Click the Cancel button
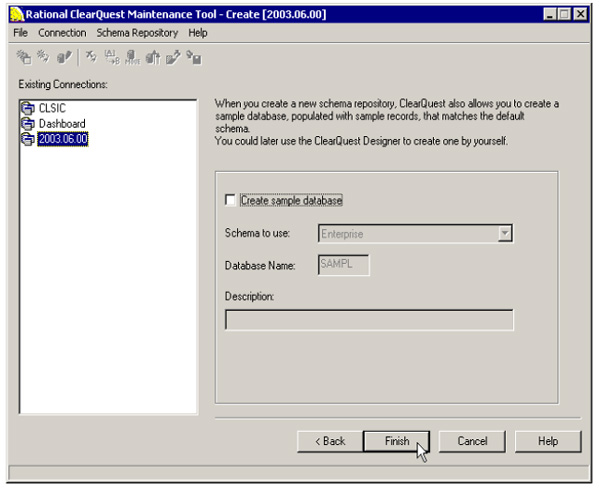Image resolution: width=600 pixels, height=490 pixels. [472, 441]
